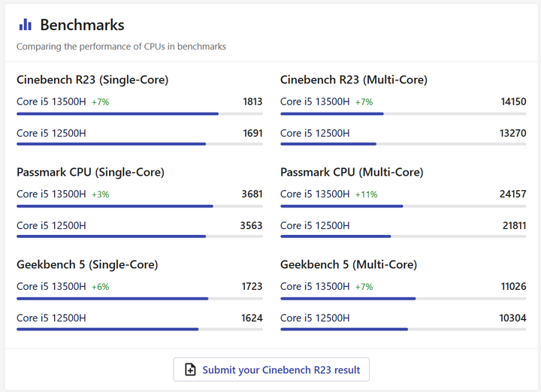Click the +7% badge under Cinebench Single-Core
This screenshot has height=392, width=541.
pos(101,102)
